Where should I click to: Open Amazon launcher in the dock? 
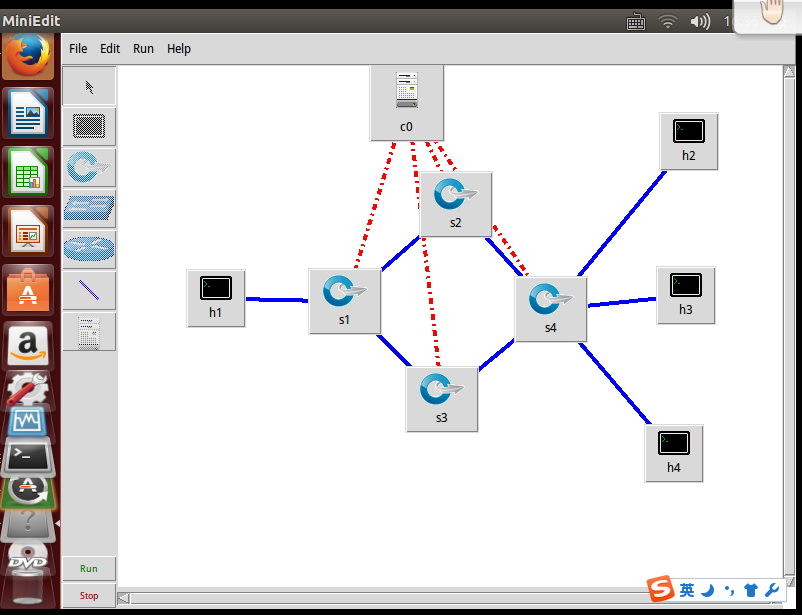click(28, 346)
